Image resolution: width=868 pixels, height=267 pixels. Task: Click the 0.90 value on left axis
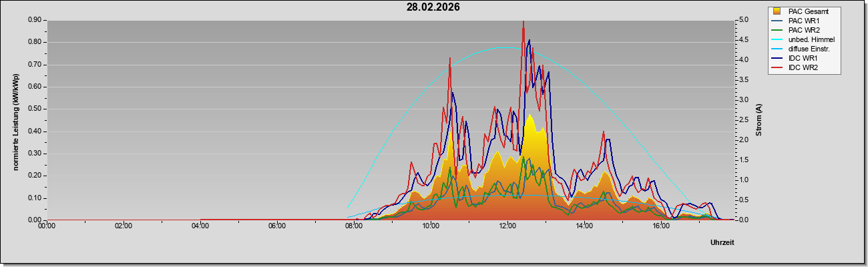pos(34,20)
